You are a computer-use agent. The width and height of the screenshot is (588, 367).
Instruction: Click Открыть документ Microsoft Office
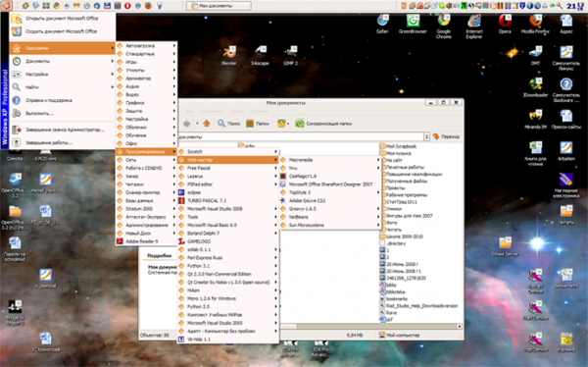[62, 18]
